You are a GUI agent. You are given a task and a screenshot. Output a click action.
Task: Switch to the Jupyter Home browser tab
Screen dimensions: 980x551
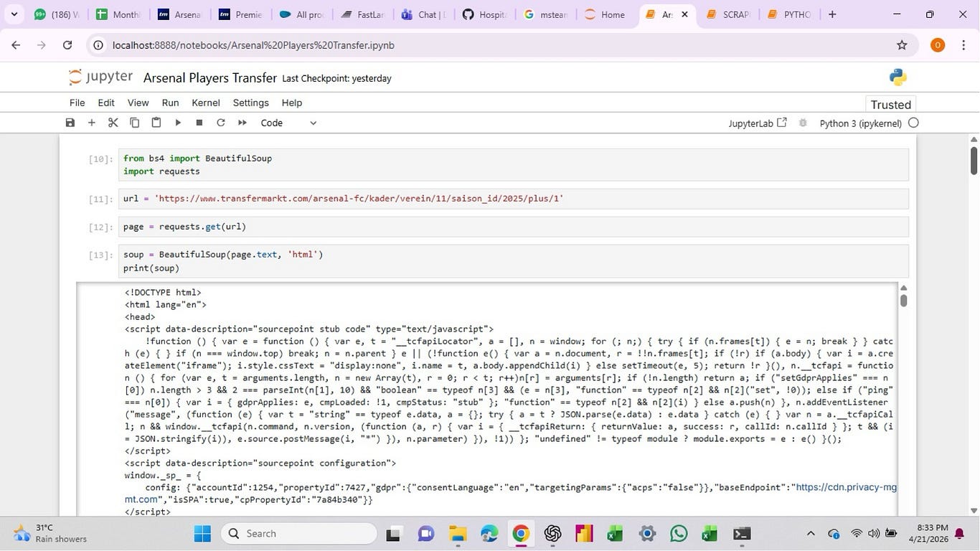click(606, 14)
